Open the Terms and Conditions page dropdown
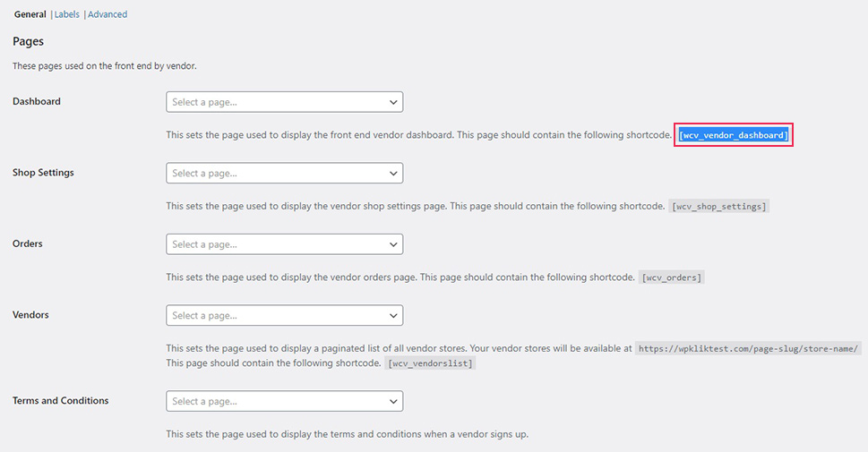The height and width of the screenshot is (452, 868). (285, 401)
